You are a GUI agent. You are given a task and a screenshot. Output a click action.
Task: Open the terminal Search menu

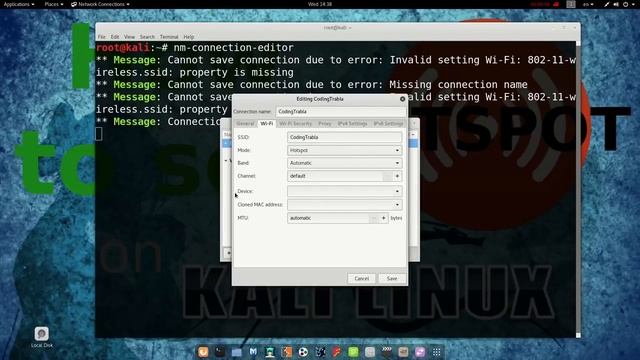pyautogui.click(x=147, y=37)
